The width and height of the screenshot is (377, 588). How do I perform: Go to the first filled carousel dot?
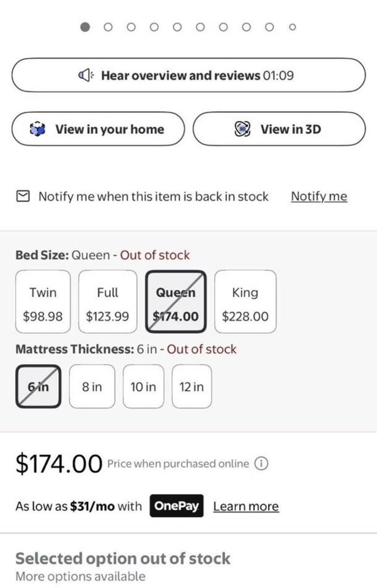pyautogui.click(x=85, y=27)
